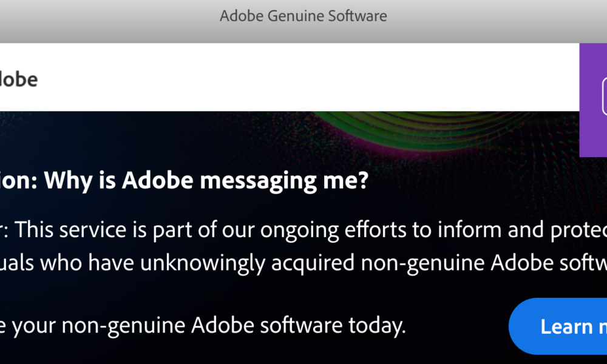Click the Adobe Genuine Software title
Image resolution: width=607 pixels, height=364 pixels.
303,16
